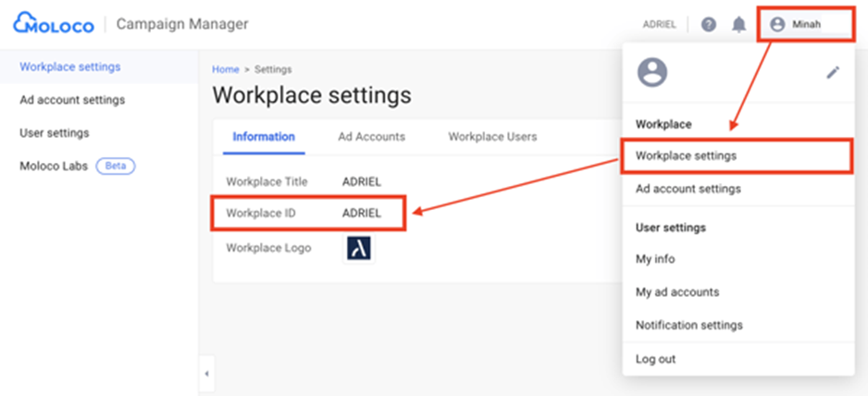Choose Workplace settings in the dropdown menu
868x396 pixels.
(x=737, y=156)
